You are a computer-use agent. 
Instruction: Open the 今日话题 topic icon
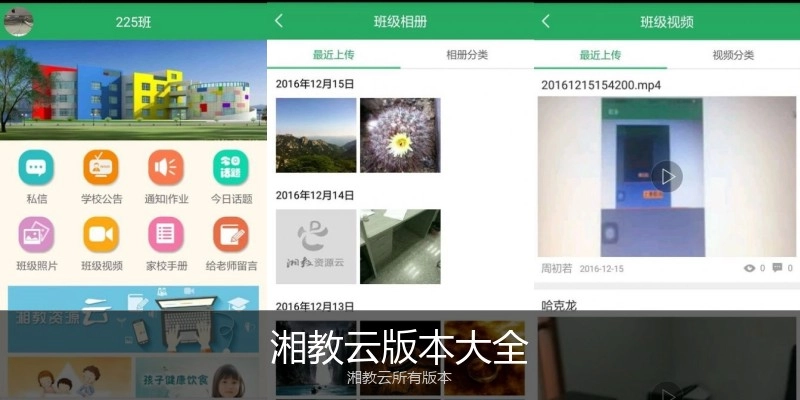point(231,167)
